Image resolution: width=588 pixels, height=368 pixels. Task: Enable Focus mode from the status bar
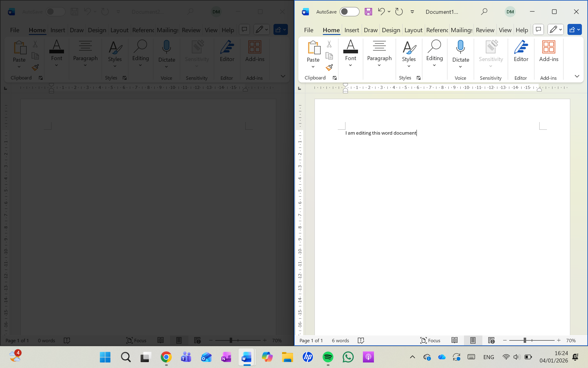pos(430,340)
